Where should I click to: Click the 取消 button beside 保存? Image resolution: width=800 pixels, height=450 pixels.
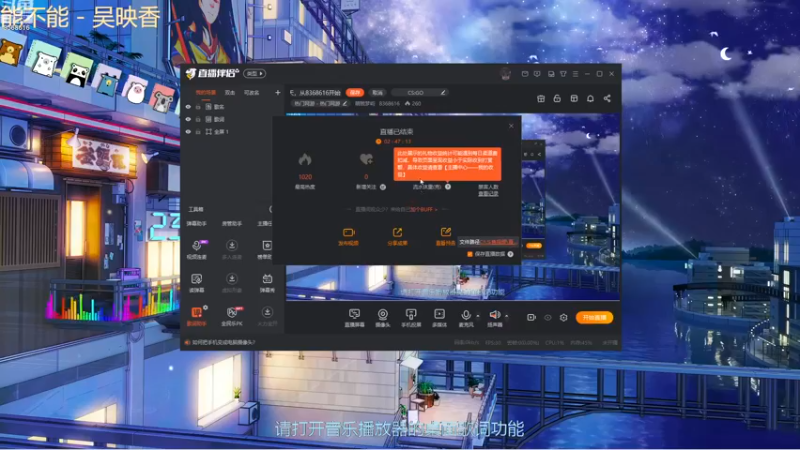377,92
